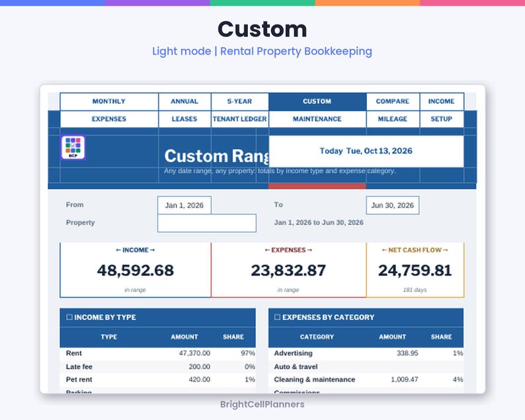This screenshot has width=525, height=420.
Task: Click the net cash flow value 24,759.81
Action: [x=415, y=271]
